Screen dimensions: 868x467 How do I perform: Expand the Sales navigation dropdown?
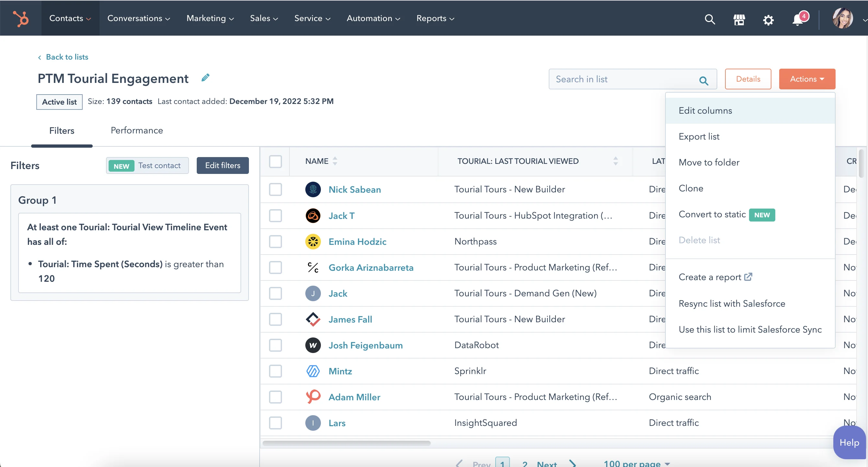pos(264,18)
